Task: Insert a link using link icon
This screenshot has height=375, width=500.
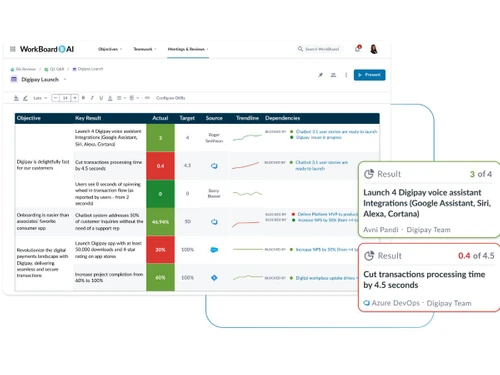Action: coord(147,98)
